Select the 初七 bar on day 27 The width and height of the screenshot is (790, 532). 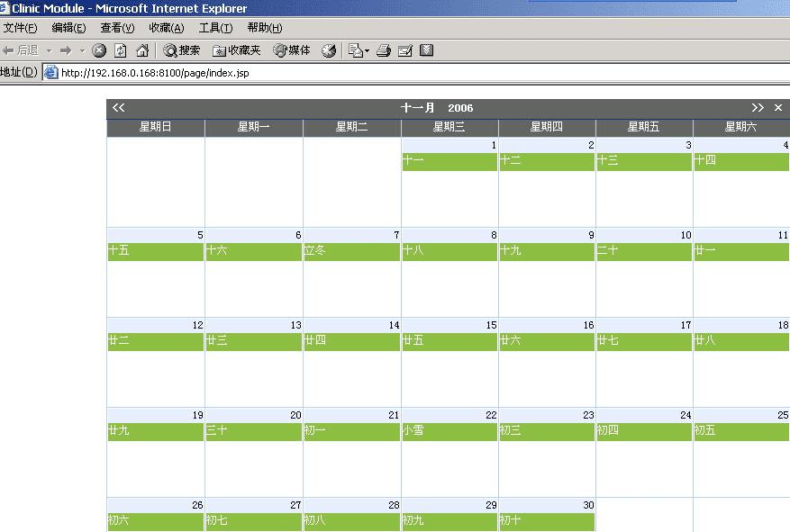pos(253,521)
